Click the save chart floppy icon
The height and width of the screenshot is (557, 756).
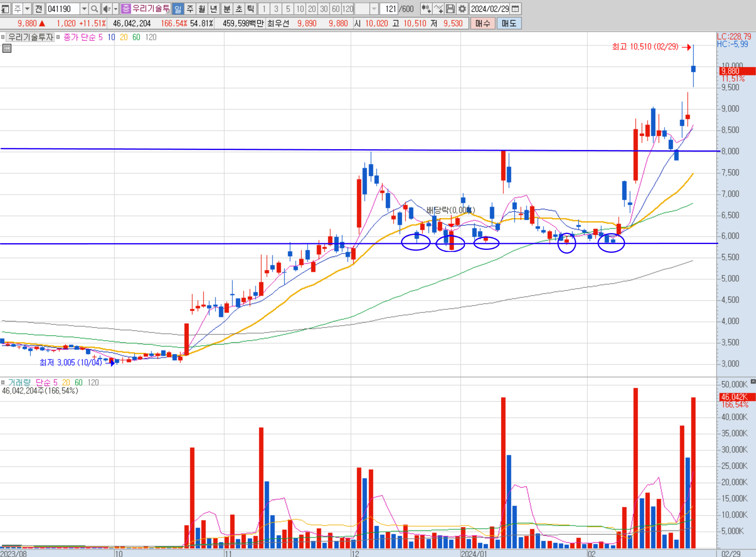[450, 9]
